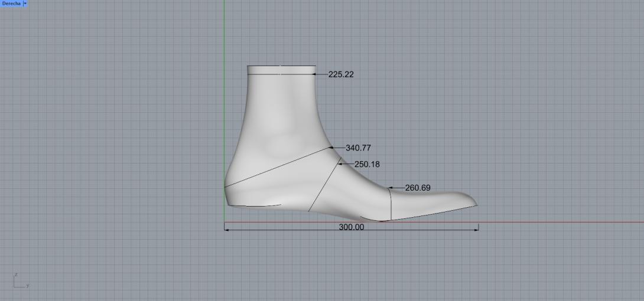The width and height of the screenshot is (644, 301).
Task: Select the long diagonal heel girth curve
Action: 278,167
